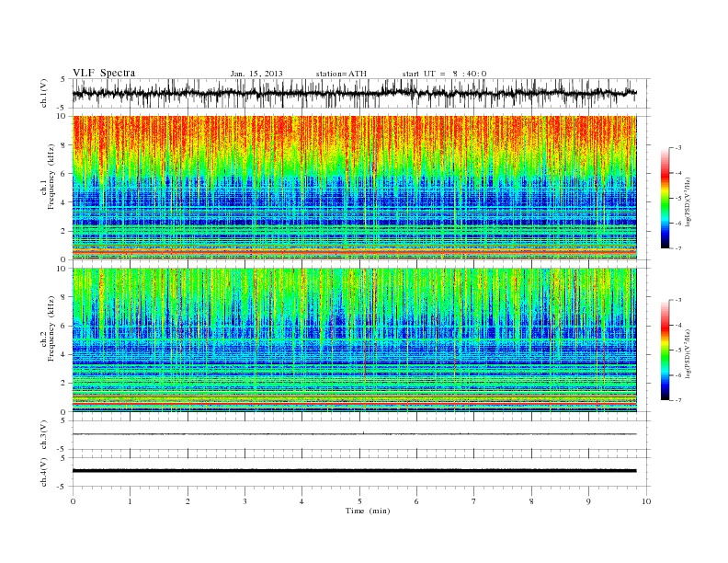The width and height of the screenshot is (728, 563).
Task: Click time axis tick label '5'
Action: [359, 501]
